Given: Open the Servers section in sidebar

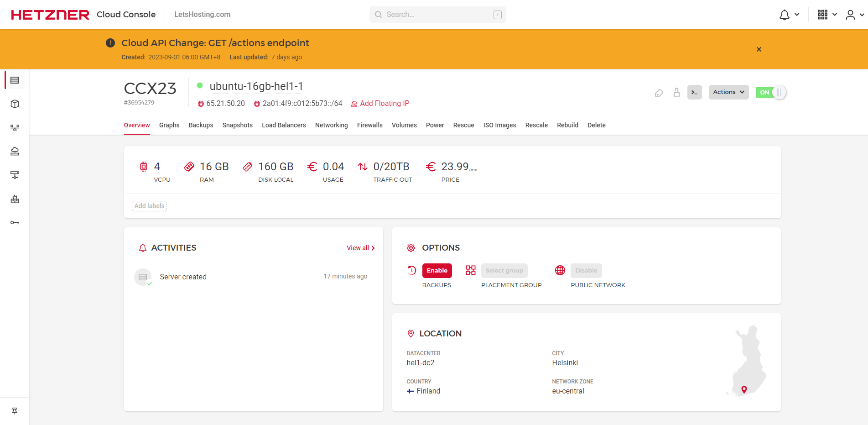Looking at the screenshot, I should 15,80.
